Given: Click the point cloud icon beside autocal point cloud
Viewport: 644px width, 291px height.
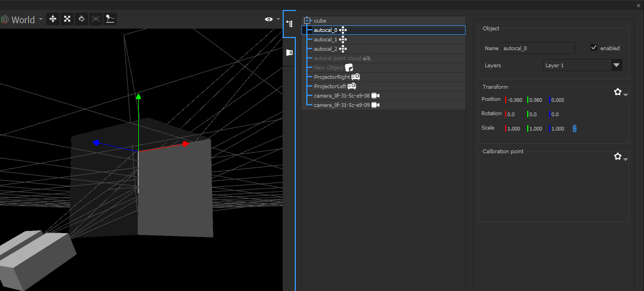Looking at the screenshot, I should coord(367,58).
